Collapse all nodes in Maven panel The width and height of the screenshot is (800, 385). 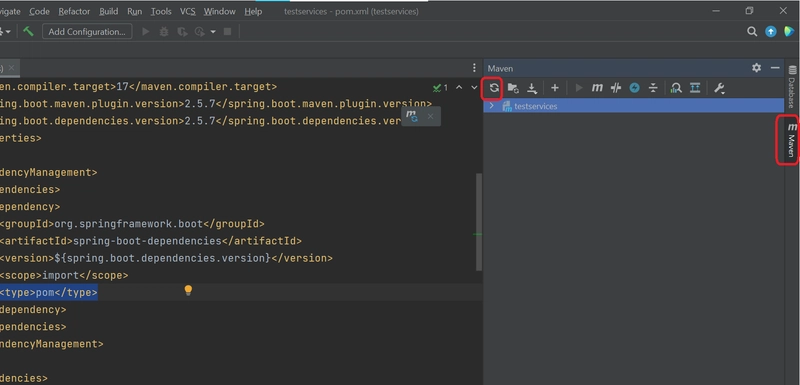coord(653,88)
